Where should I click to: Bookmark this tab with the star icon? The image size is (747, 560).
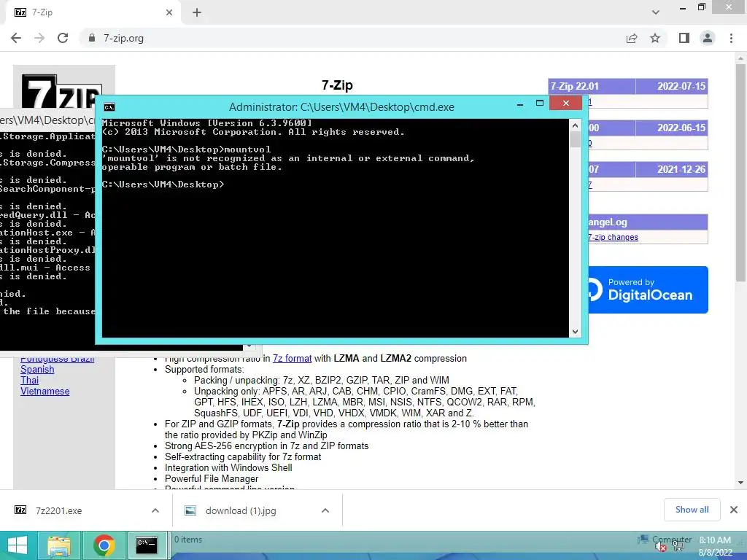pos(655,38)
